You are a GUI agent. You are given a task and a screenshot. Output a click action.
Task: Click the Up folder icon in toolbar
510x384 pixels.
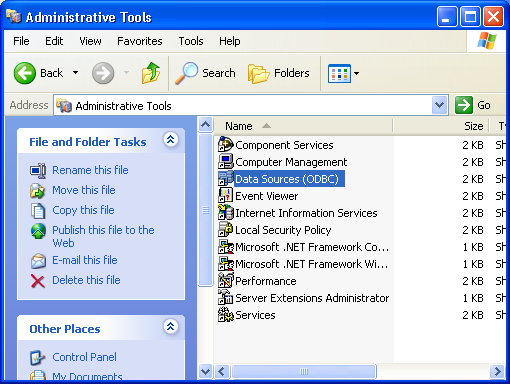pos(151,73)
